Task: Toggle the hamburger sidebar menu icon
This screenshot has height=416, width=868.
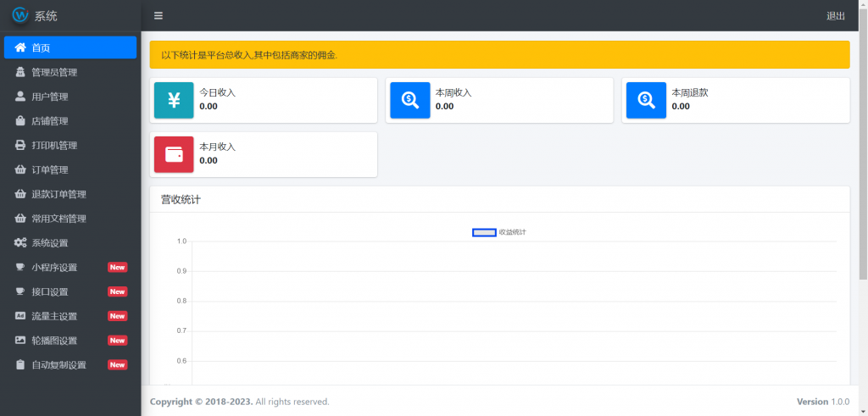Action: point(159,15)
